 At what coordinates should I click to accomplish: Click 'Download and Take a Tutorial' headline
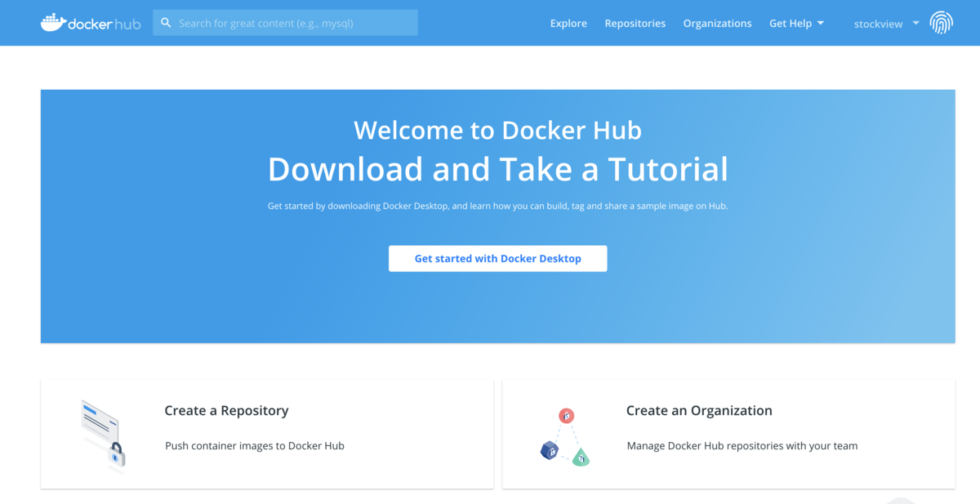coord(497,170)
